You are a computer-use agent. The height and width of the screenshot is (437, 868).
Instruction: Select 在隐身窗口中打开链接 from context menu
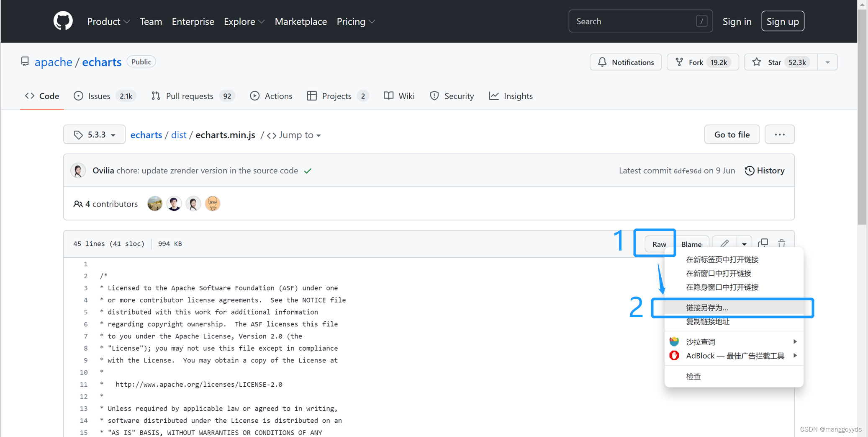(734, 287)
